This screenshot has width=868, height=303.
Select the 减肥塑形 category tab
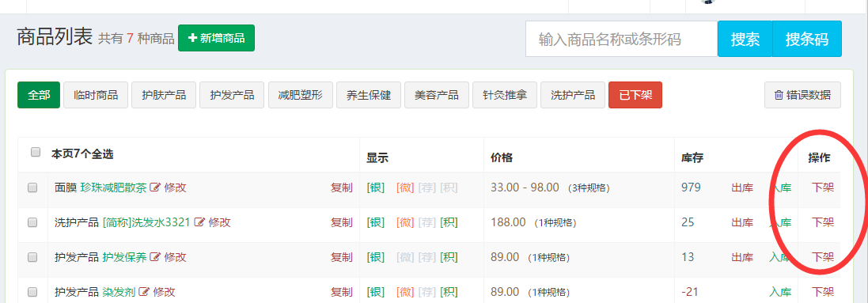point(300,95)
